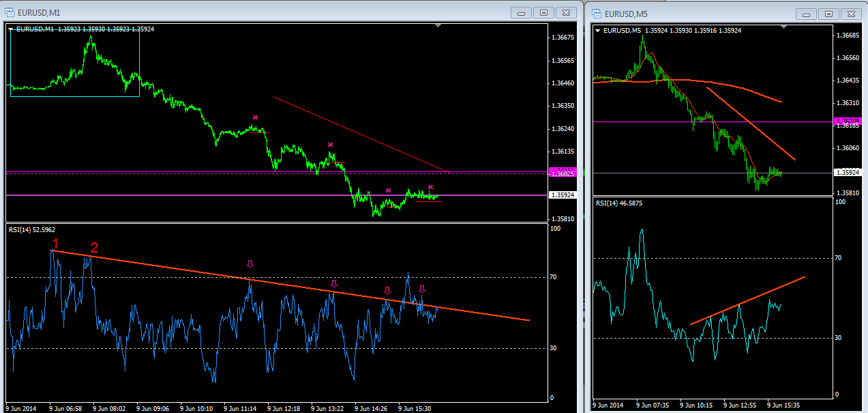The width and height of the screenshot is (868, 413).
Task: Restore the EURUSD,M5 chart window
Action: pyautogui.click(x=828, y=13)
